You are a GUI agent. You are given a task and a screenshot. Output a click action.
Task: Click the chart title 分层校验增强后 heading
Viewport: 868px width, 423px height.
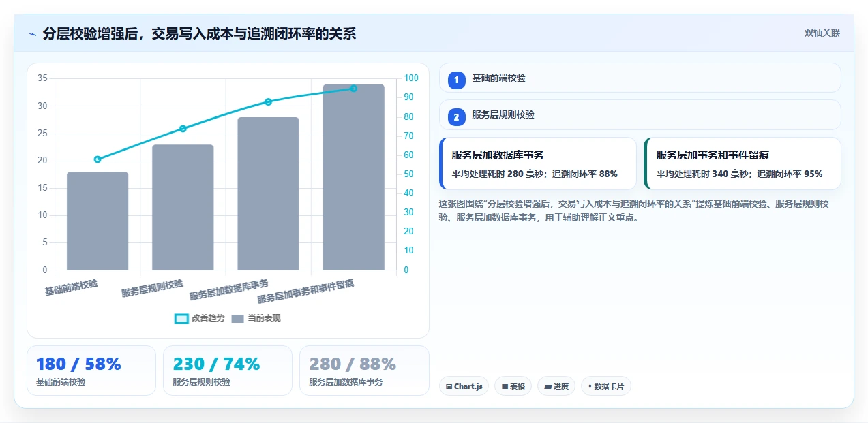click(199, 34)
